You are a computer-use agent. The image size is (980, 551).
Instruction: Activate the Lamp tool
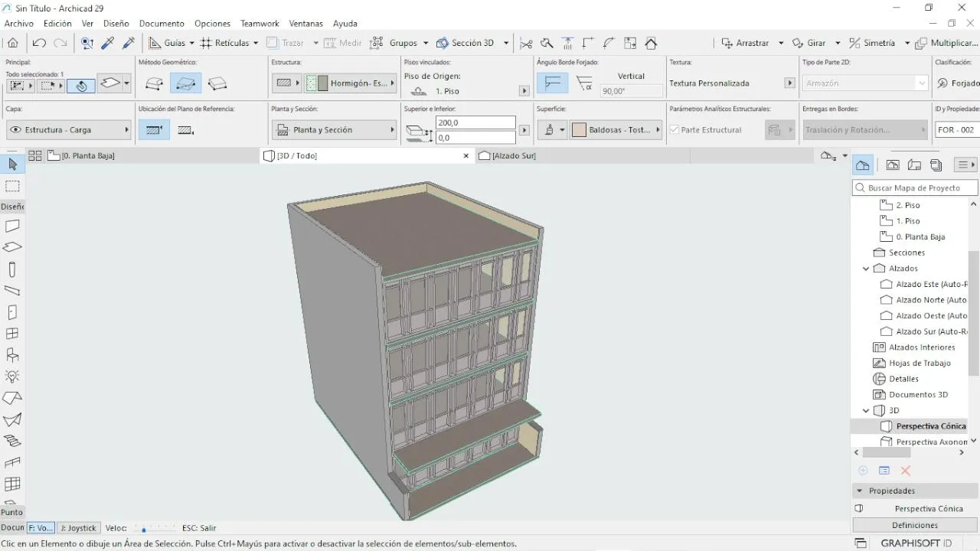click(12, 377)
